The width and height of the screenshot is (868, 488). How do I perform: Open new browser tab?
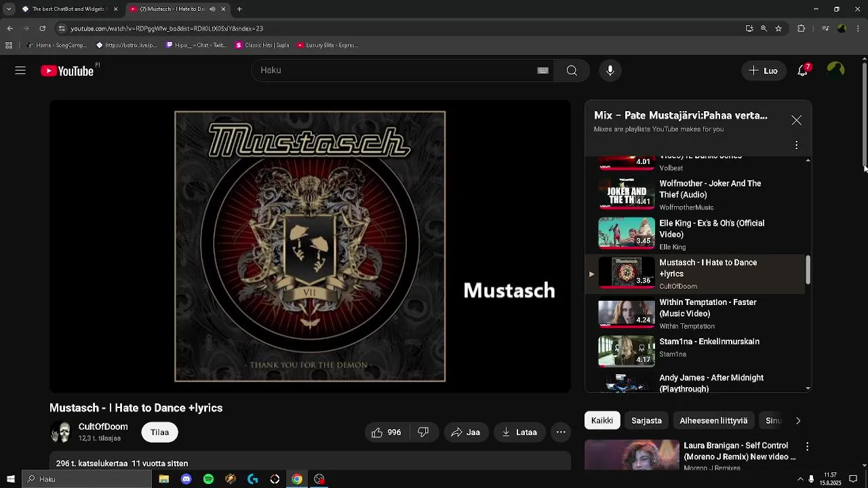coord(239,9)
